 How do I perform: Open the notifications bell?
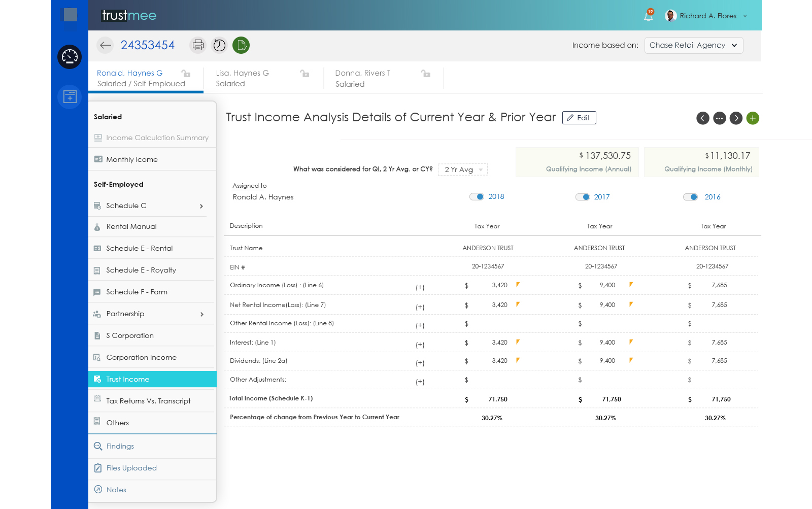649,16
